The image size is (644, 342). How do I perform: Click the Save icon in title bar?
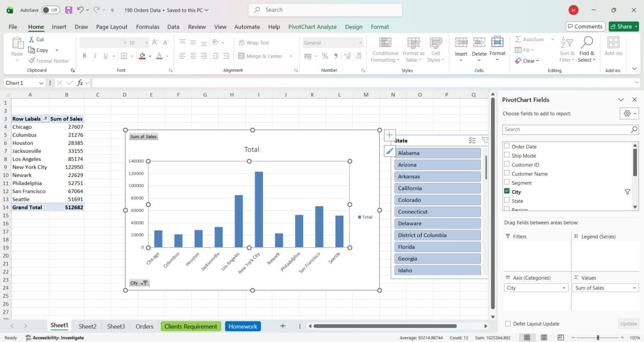[x=68, y=10]
